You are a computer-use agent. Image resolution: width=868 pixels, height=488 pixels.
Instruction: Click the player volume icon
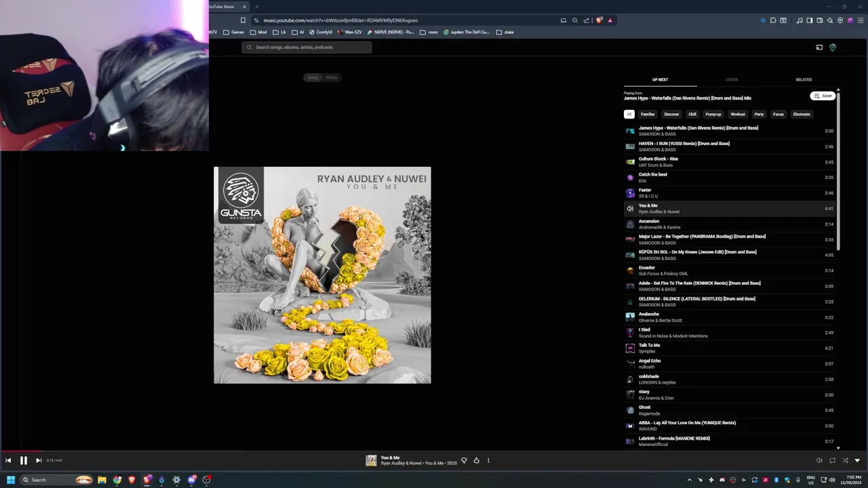coord(819,460)
